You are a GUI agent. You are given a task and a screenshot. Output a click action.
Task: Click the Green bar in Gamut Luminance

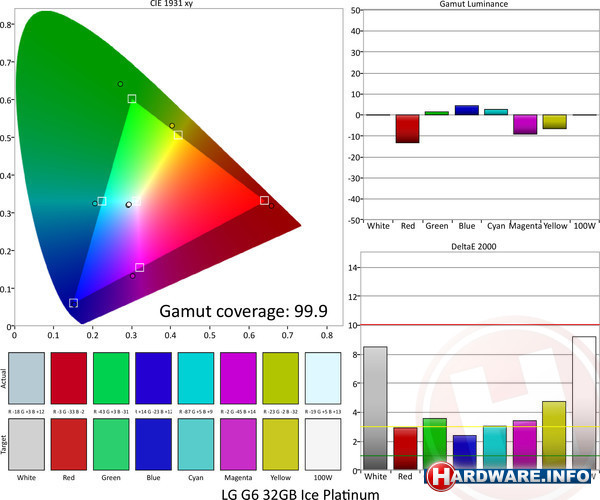pyautogui.click(x=437, y=113)
